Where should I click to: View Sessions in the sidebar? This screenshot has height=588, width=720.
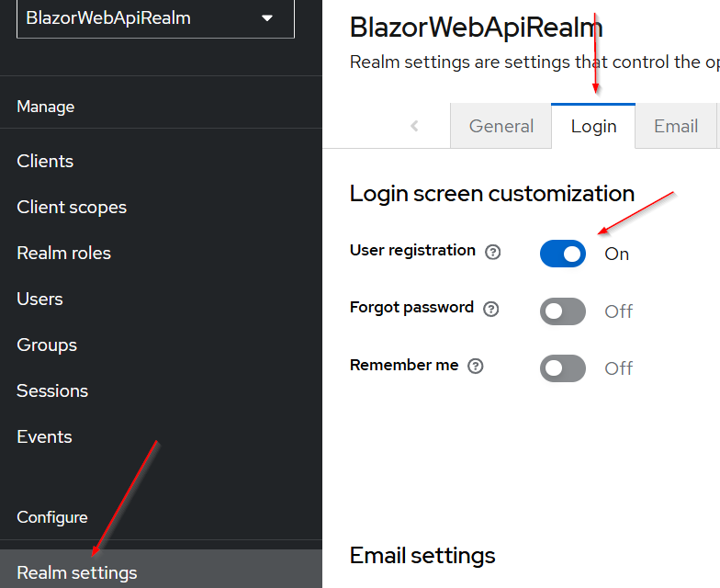[x=52, y=390]
